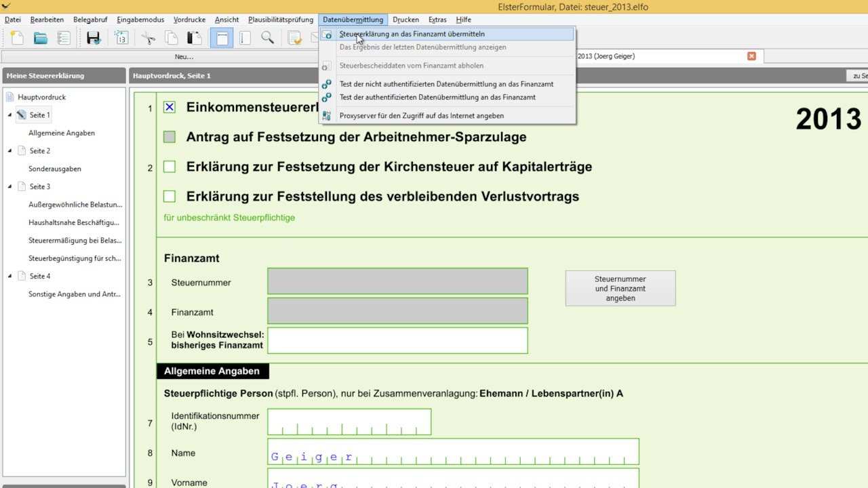Open Sonderausgaben in the navigation tree

pos(55,169)
